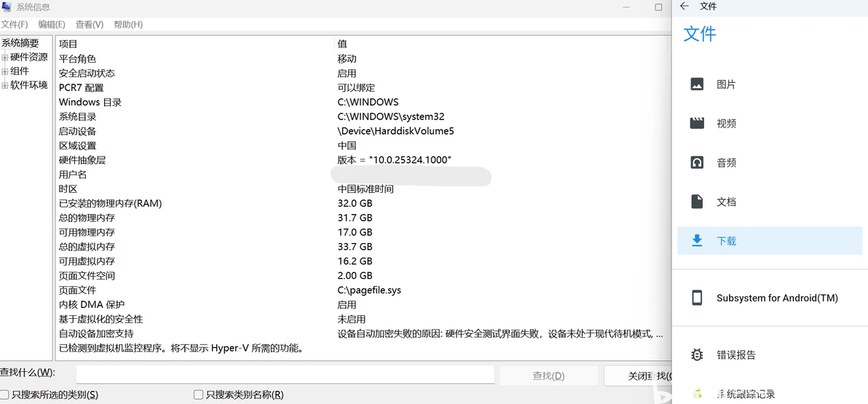Enable 只搜索类别名称 checkbox

click(x=198, y=395)
